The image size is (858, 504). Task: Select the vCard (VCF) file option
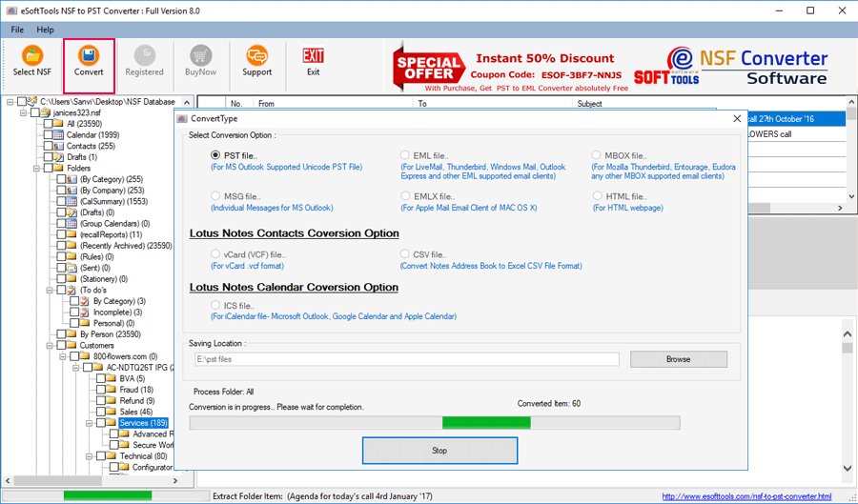click(215, 254)
